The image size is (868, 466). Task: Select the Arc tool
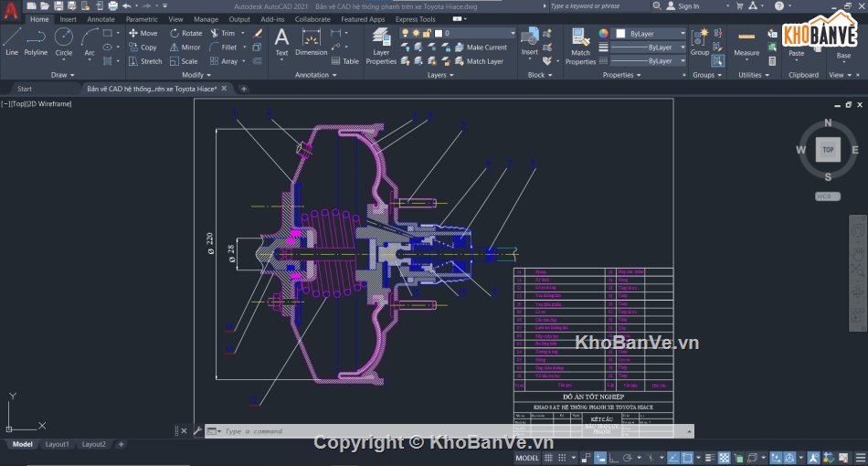click(90, 41)
